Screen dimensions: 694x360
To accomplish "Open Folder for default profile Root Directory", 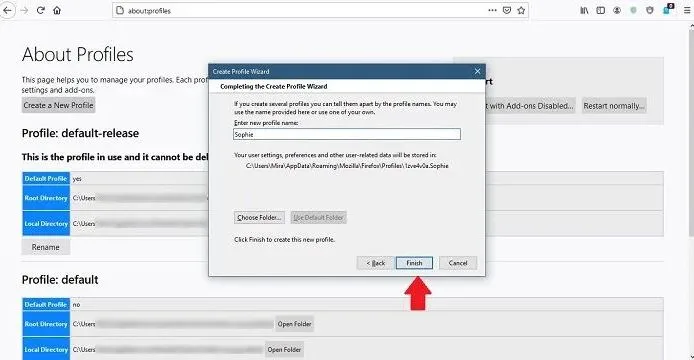I will 294,324.
